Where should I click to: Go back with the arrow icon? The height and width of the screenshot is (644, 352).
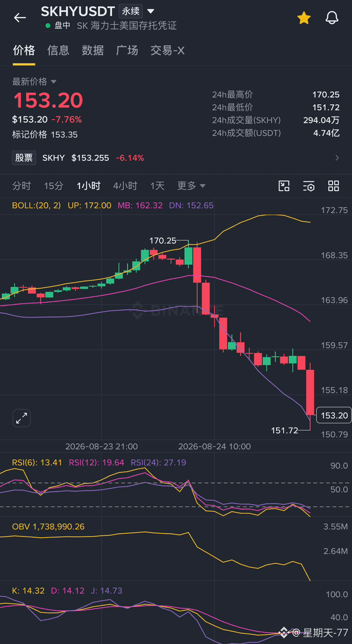[x=20, y=17]
